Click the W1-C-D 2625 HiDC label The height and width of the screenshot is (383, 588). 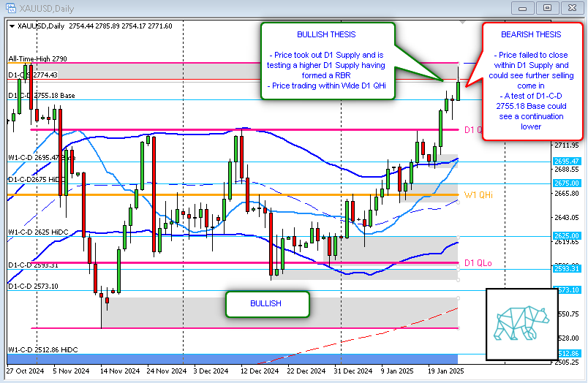[38, 232]
